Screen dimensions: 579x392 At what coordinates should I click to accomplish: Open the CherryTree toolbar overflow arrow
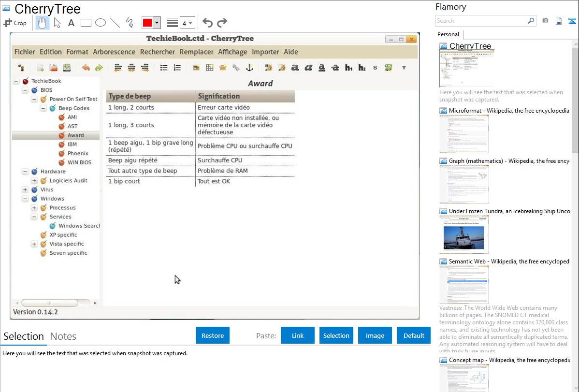click(x=404, y=68)
